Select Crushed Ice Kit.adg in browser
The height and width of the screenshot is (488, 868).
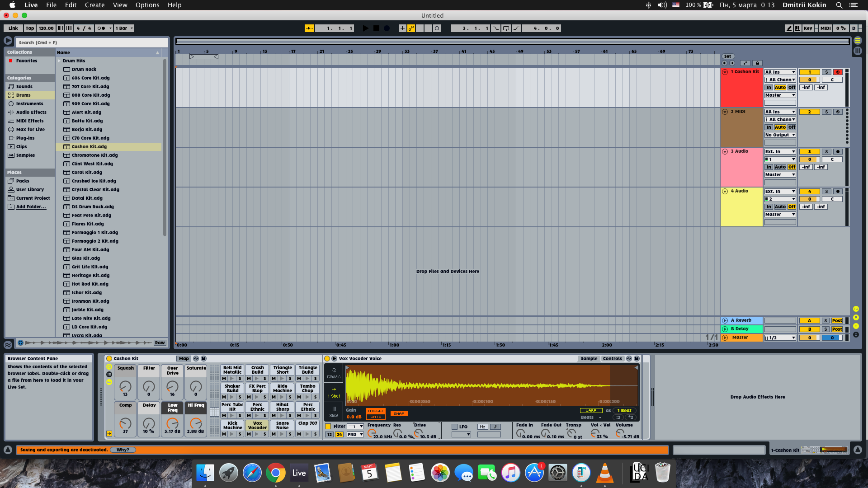pyautogui.click(x=94, y=181)
